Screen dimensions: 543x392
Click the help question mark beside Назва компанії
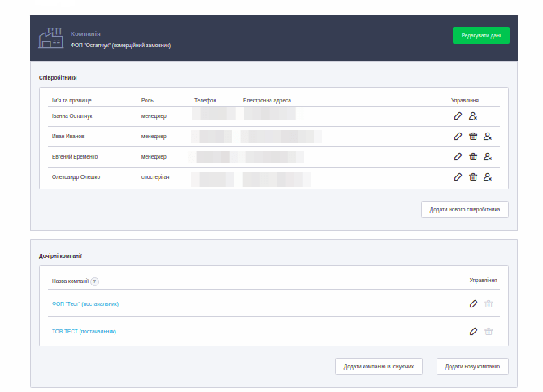click(x=95, y=281)
